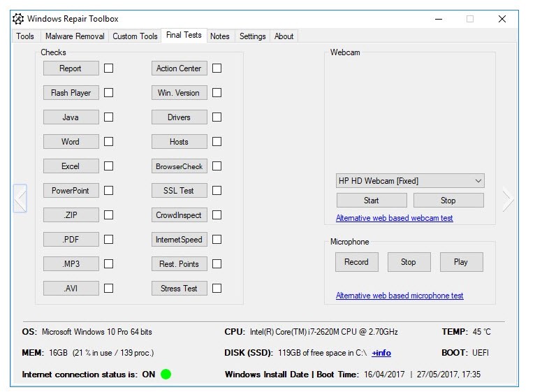Run the .MP3 test

pyautogui.click(x=71, y=263)
